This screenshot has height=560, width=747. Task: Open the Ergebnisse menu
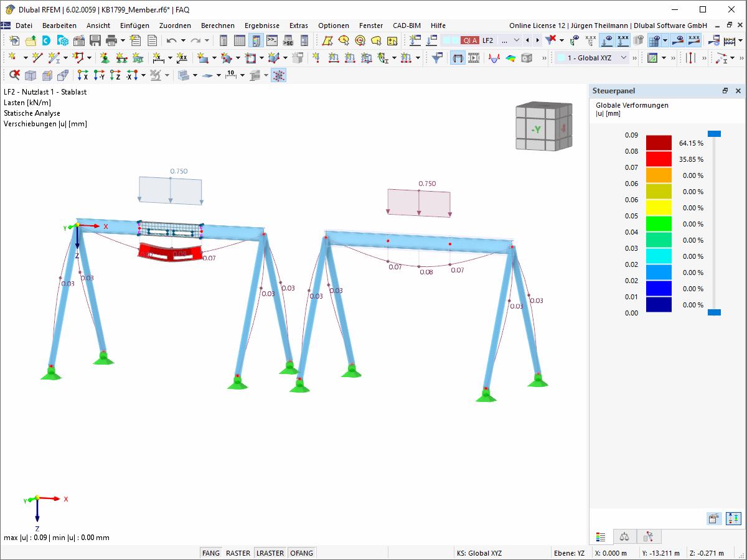pyautogui.click(x=261, y=26)
